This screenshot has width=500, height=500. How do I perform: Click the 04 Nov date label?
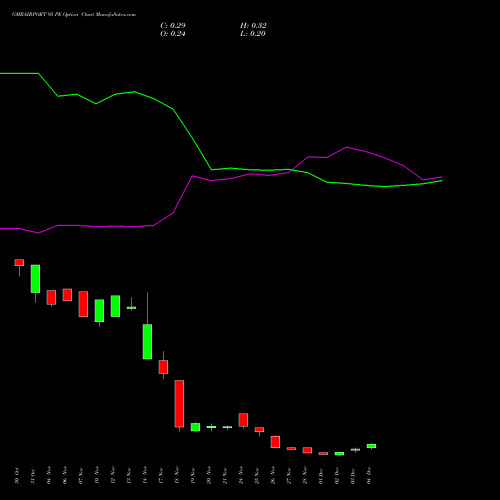click(49, 476)
